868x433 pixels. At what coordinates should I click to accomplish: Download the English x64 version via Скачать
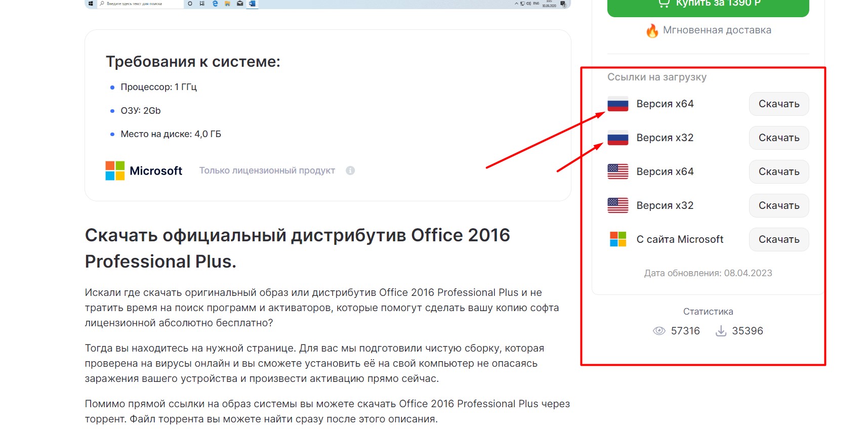(779, 172)
